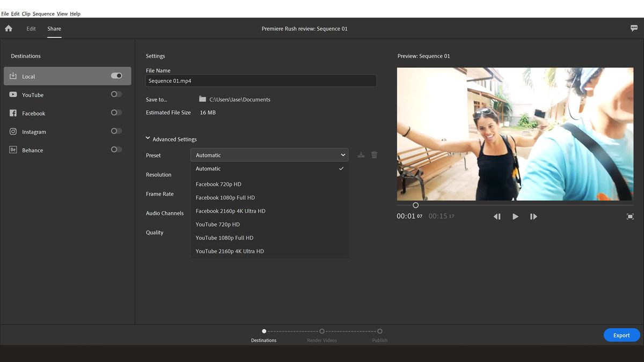The height and width of the screenshot is (362, 644).
Task: Enter fullscreen preview with frame icon
Action: pos(630,216)
